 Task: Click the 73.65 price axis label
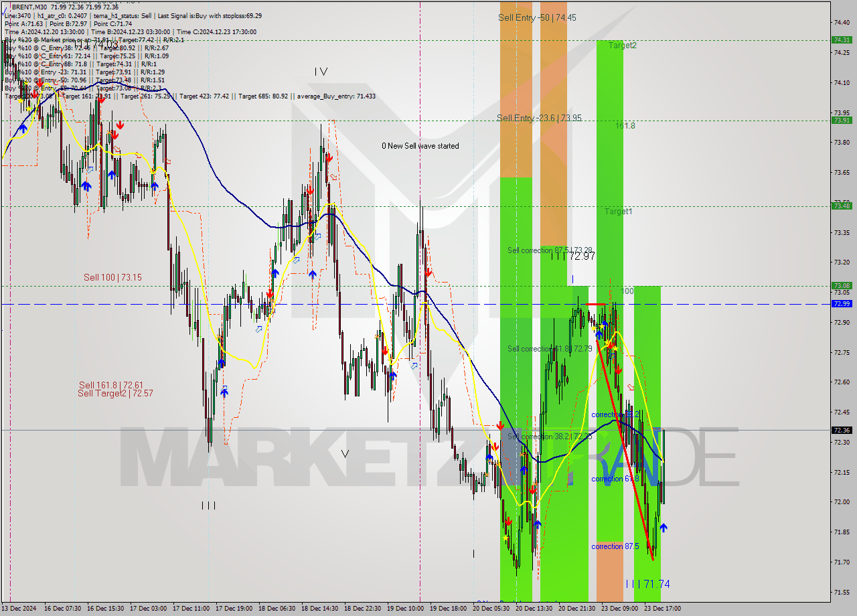(x=842, y=173)
